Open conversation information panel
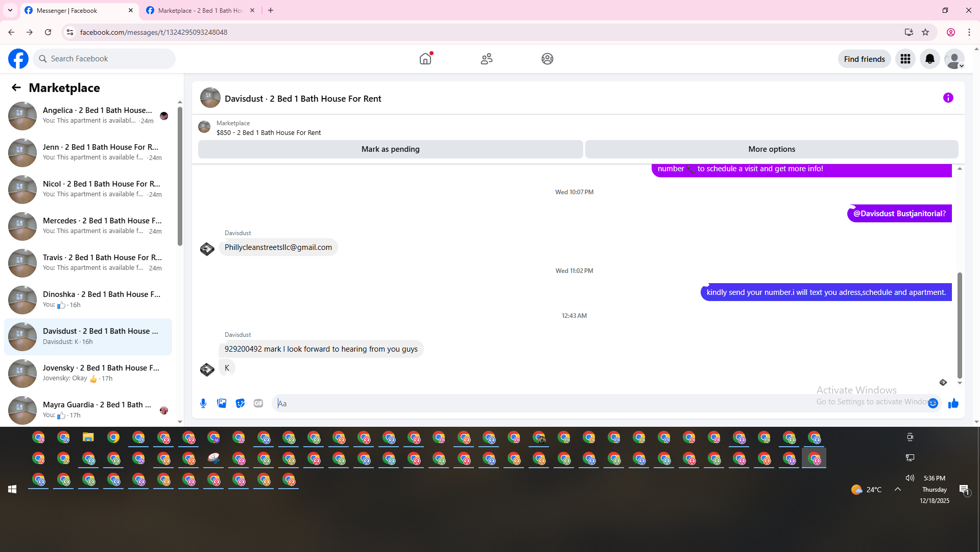 pos(948,98)
